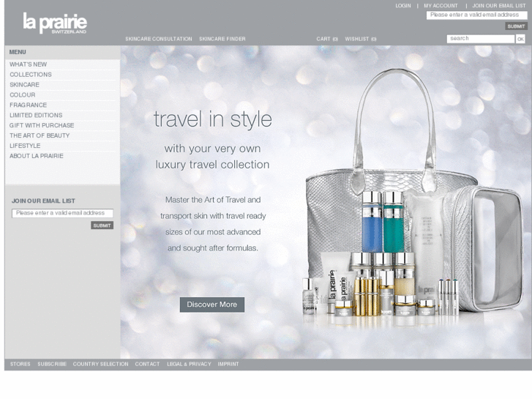View the CART
The image size is (532, 399).
pos(327,39)
